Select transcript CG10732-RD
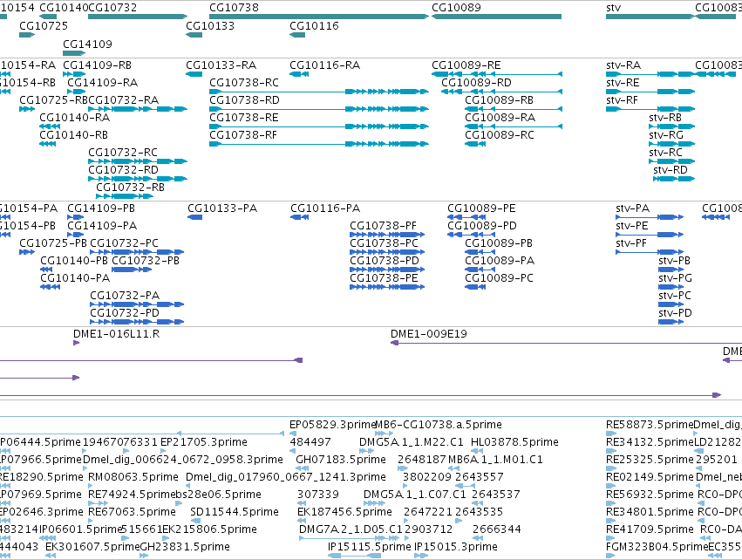Screen dimensions: 742x560 [x=138, y=179]
